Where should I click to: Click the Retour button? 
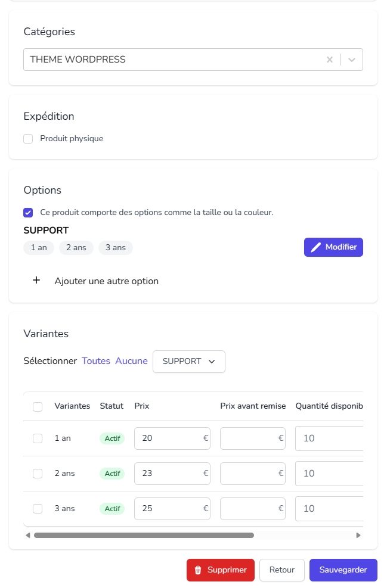click(x=282, y=570)
